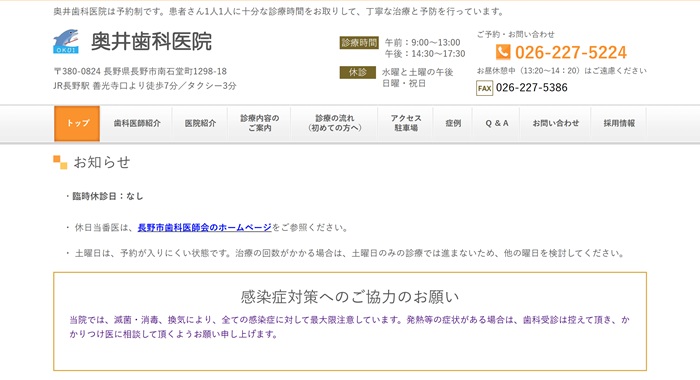Open 診療の流れ (初めての方へ) menu
700x380 pixels.
(x=334, y=123)
